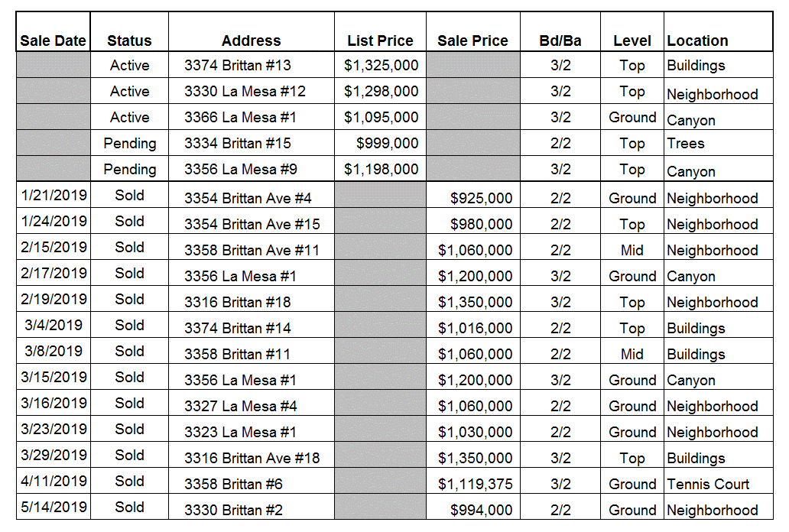
Task: Click the $1,325,000 list price cell
Action: tap(381, 66)
